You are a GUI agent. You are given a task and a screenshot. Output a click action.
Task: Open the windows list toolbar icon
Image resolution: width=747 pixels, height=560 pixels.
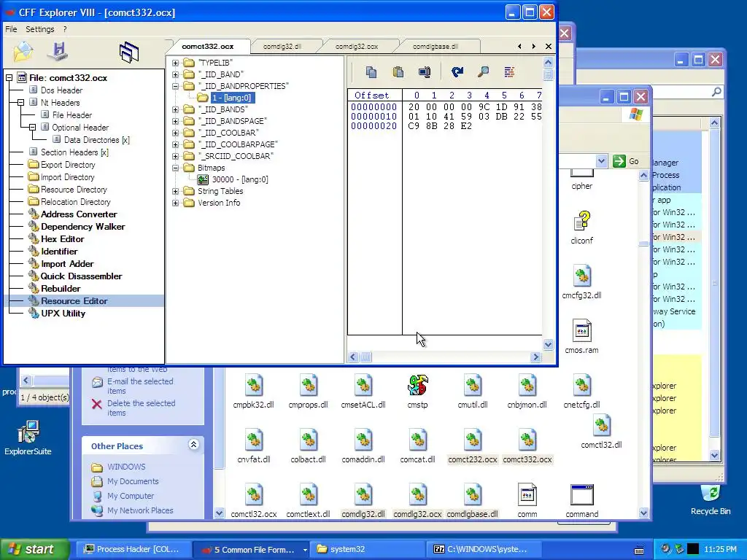[128, 52]
